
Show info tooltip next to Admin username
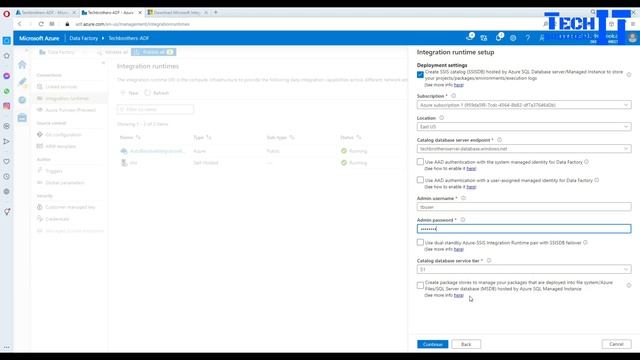(x=463, y=198)
